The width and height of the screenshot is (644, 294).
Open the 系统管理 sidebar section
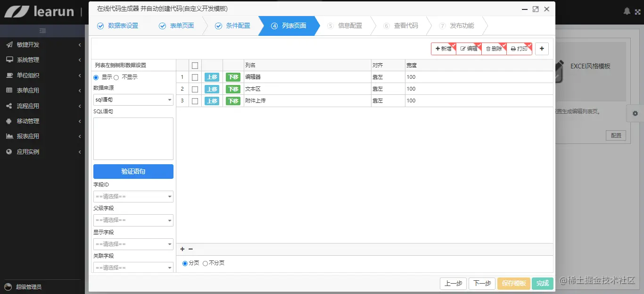point(43,60)
